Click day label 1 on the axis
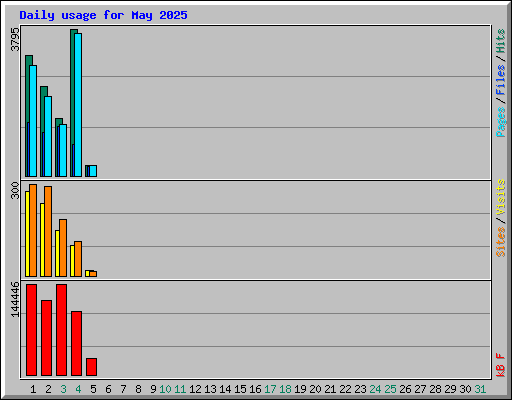The width and height of the screenshot is (512, 400). pos(33,389)
